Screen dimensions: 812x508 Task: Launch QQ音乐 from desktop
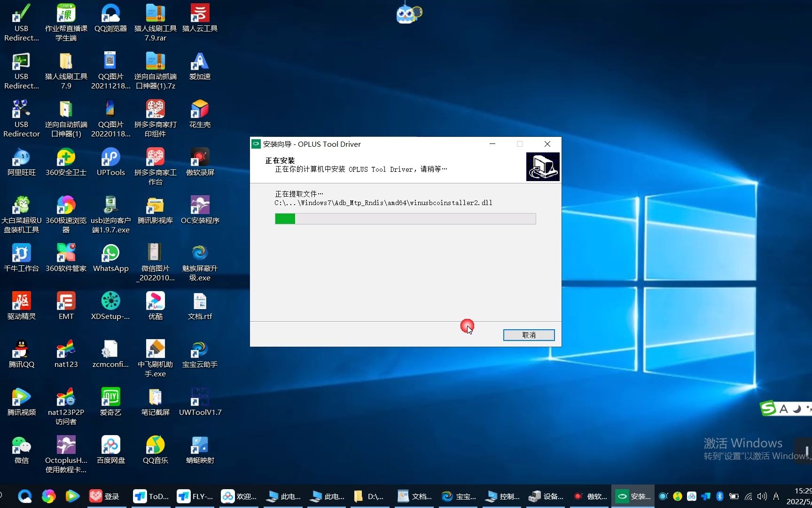[x=155, y=450]
